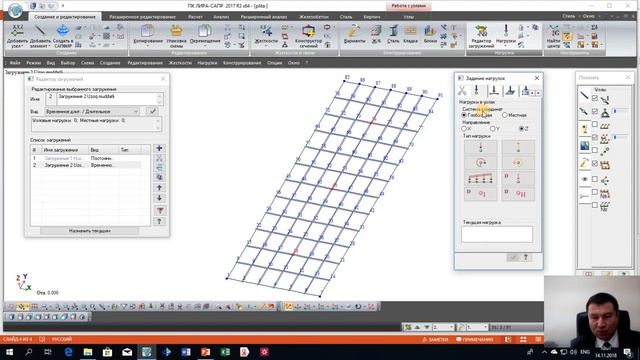The height and width of the screenshot is (360, 640).
Task: Click the filter icon in load case editor
Action: tap(160, 211)
